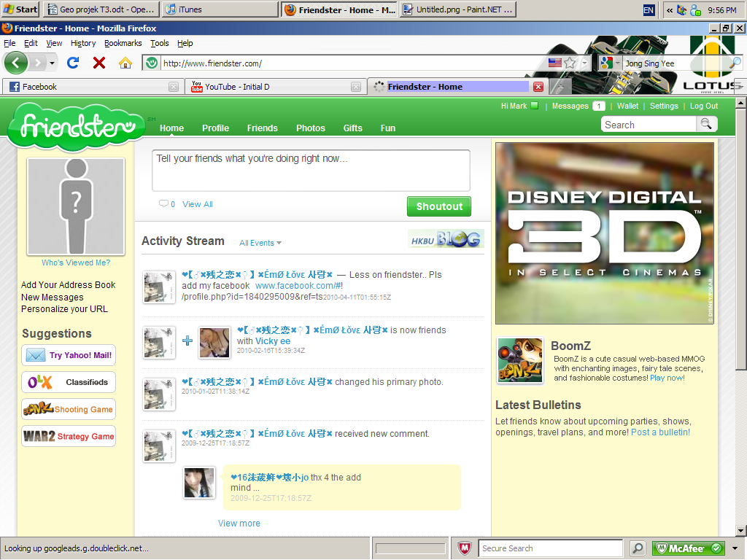
Task: Switch to the Facebook tab
Action: (x=93, y=87)
